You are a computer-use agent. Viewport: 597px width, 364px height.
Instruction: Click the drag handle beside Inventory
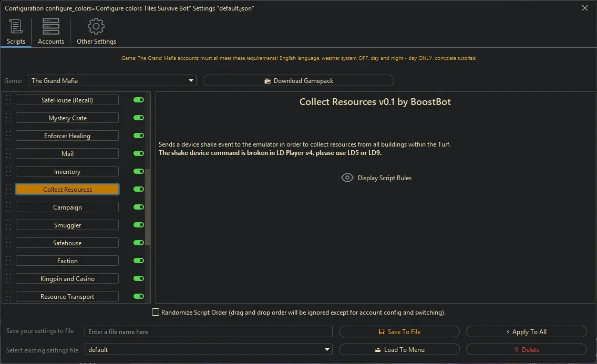(x=8, y=172)
